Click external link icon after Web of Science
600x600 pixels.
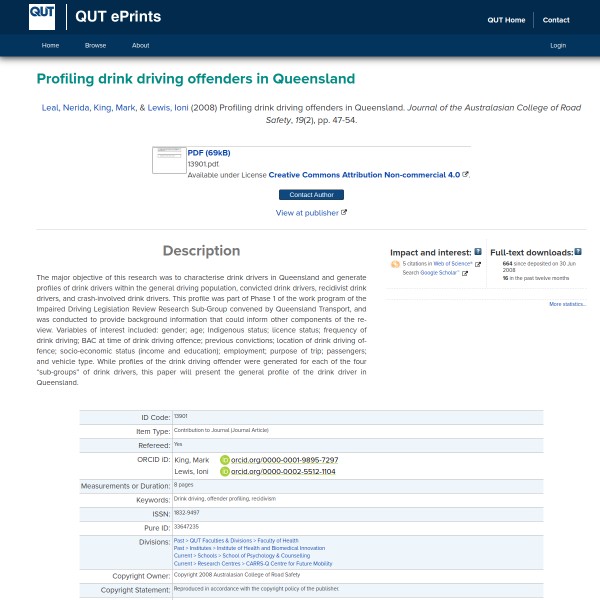click(x=477, y=264)
